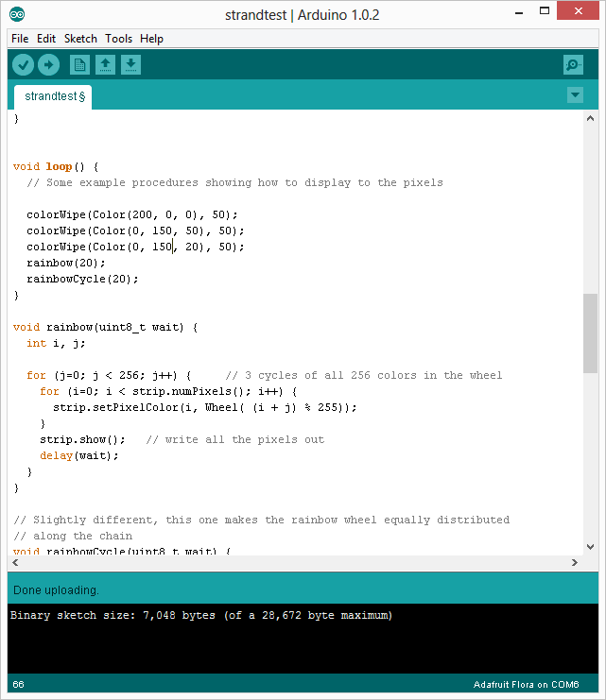Click the Arduino logo in title bar
606x700 pixels.
17,14
